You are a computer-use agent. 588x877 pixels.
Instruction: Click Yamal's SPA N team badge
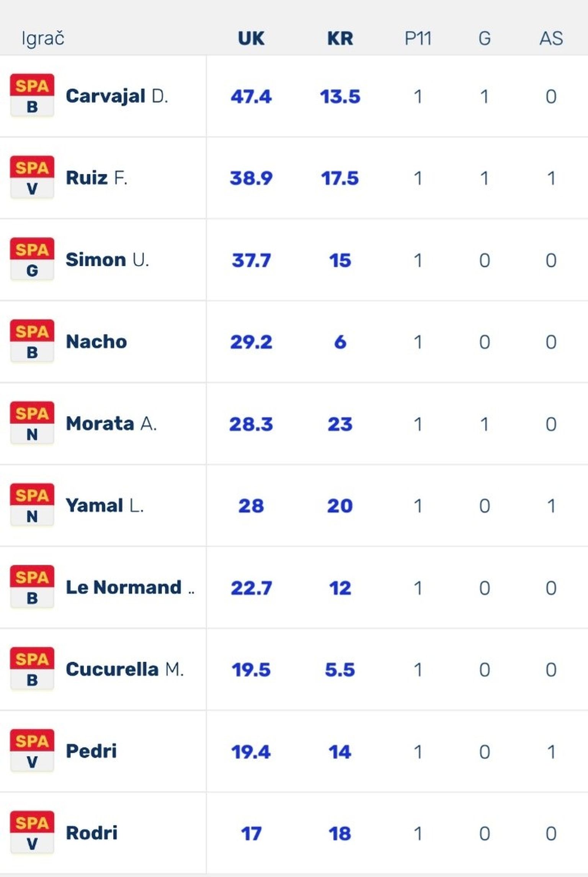tap(32, 505)
